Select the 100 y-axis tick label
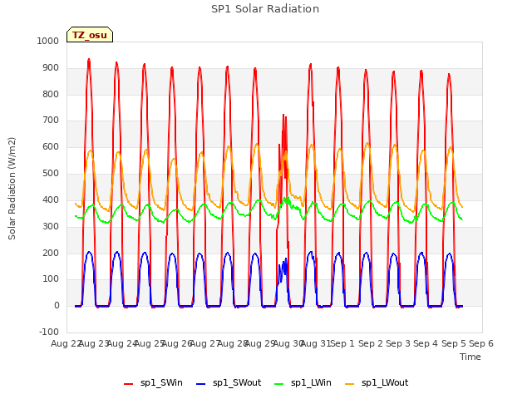This screenshot has height=399, width=532. 51,279
